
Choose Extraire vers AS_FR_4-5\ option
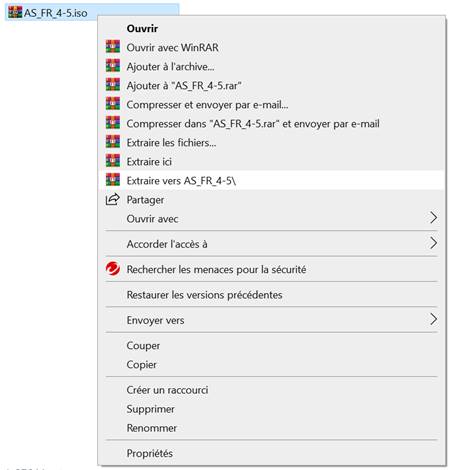click(271, 180)
